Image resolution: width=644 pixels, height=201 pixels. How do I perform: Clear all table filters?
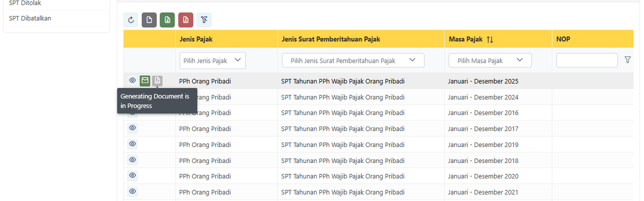pos(204,20)
